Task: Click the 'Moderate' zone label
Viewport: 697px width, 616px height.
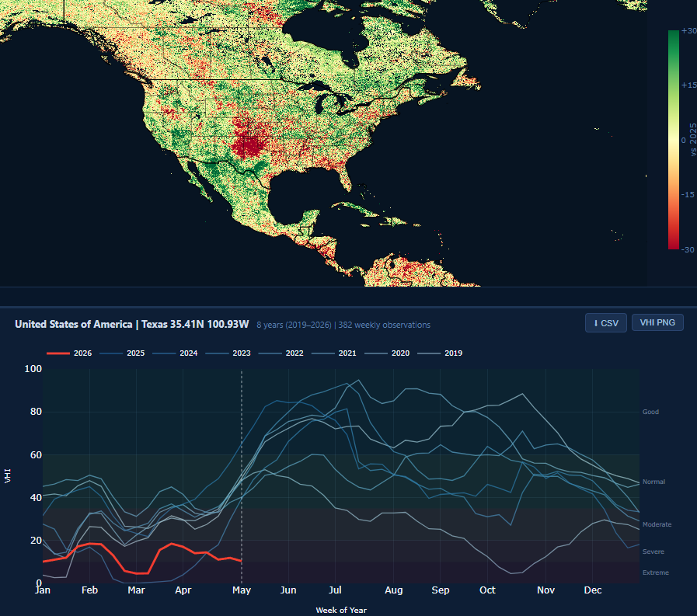Action: tap(657, 524)
